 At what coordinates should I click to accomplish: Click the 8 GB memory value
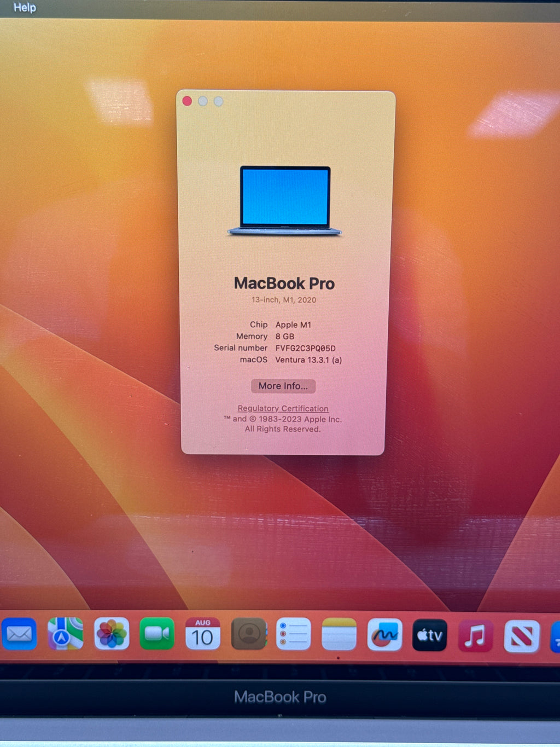[x=284, y=336]
